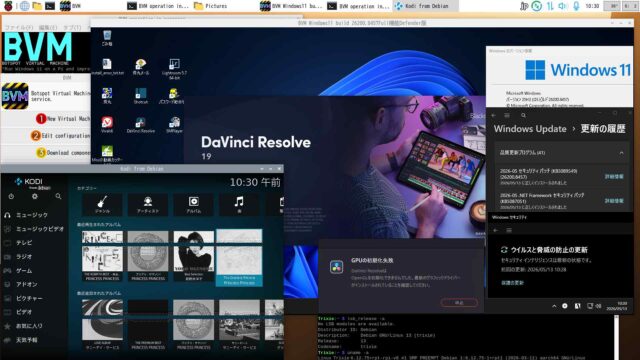The width and height of the screenshot is (640, 360).
Task: Open the Raspberry Pi main menu icon
Action: click(8, 6)
